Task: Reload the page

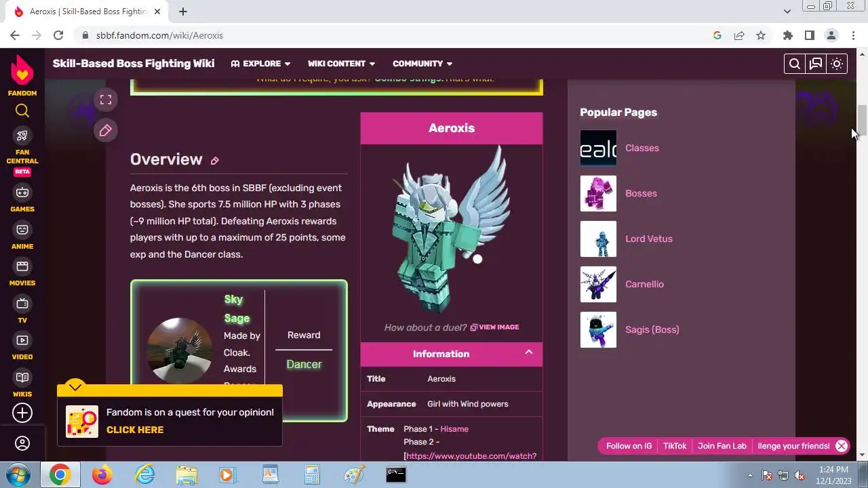Action: click(58, 35)
